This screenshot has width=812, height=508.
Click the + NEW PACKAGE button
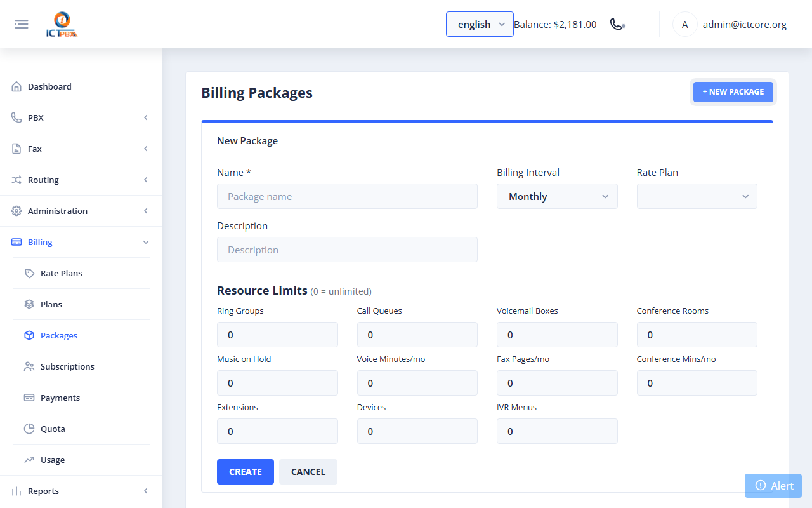pos(733,92)
